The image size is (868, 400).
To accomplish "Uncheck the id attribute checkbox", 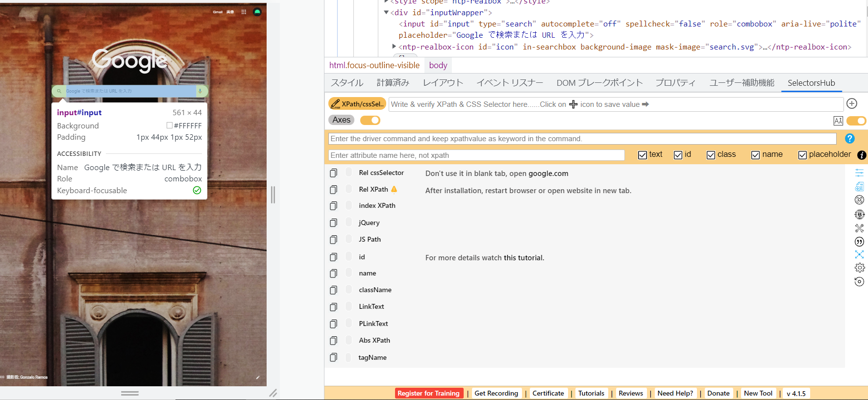I will [x=678, y=155].
